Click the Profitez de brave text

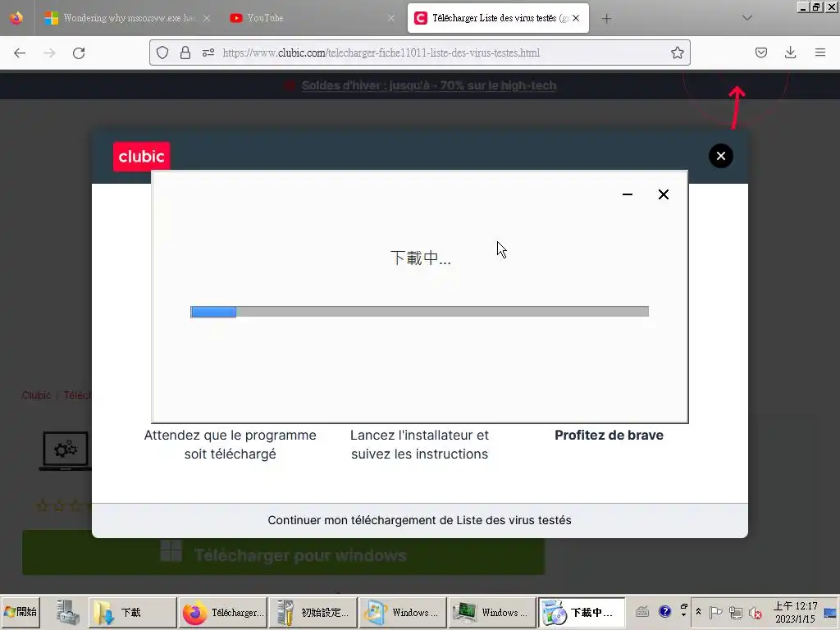pos(609,435)
